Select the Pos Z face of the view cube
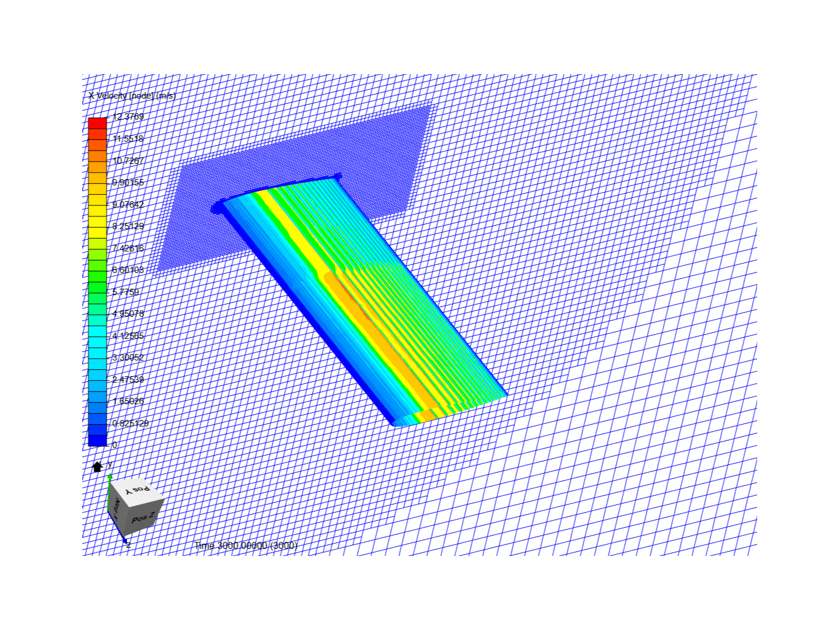 [143, 517]
